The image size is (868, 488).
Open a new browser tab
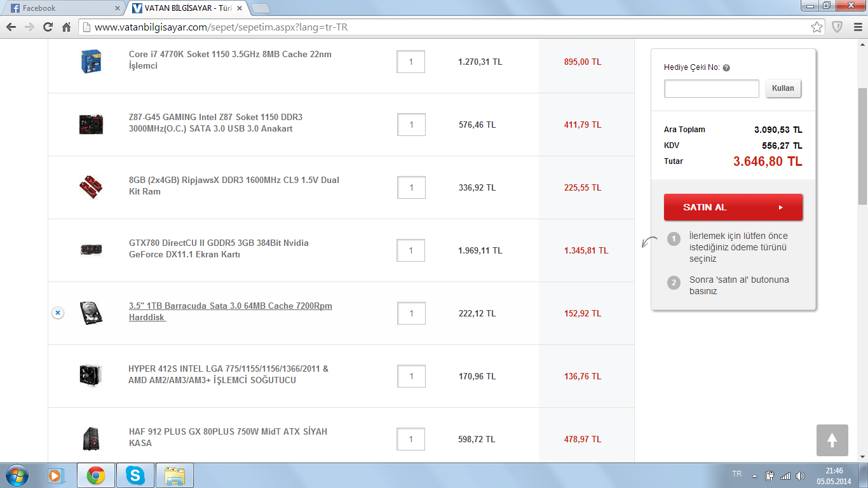[x=261, y=8]
